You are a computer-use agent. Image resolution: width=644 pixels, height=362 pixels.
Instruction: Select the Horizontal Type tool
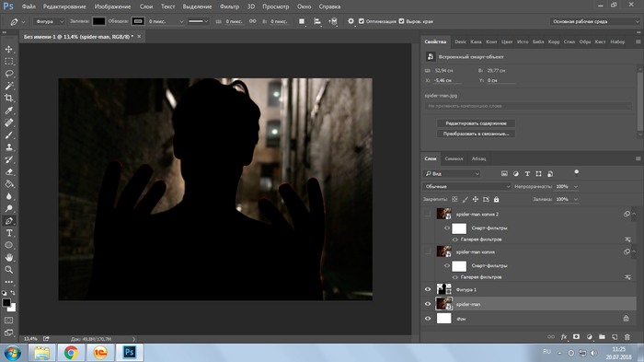point(8,233)
